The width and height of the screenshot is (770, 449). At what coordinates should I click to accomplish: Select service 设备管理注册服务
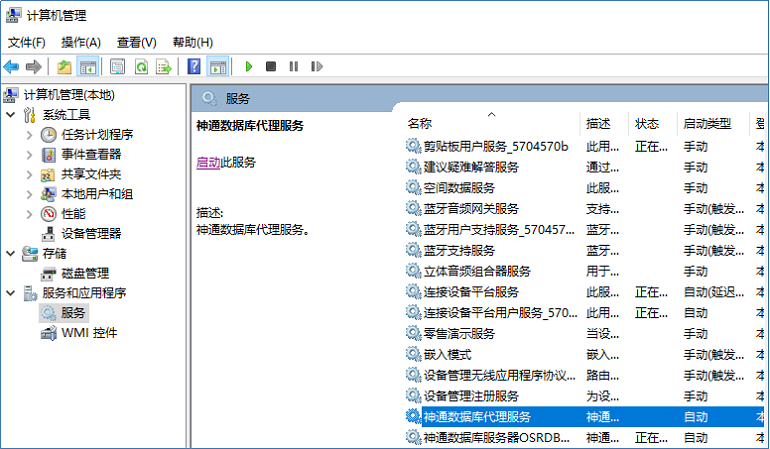coord(471,396)
